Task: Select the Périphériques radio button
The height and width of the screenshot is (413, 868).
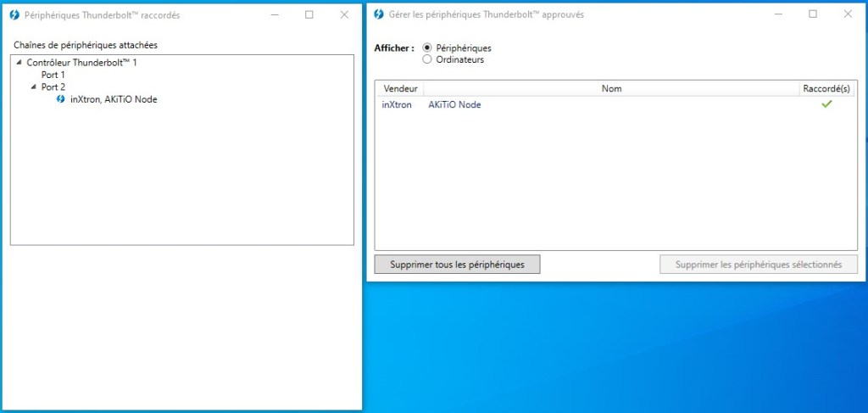Action: (x=427, y=48)
